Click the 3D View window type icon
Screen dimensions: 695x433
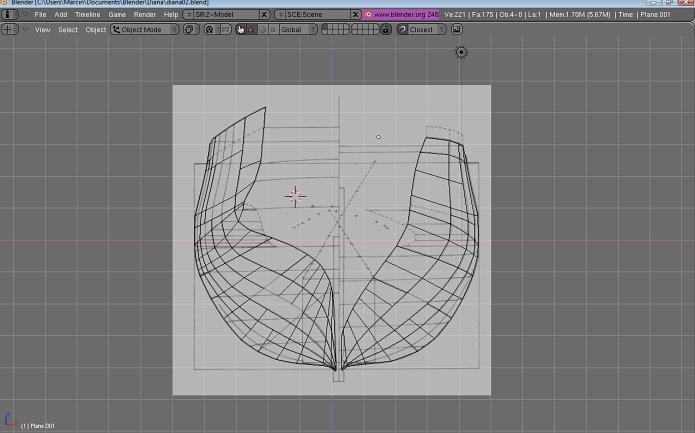coord(9,30)
